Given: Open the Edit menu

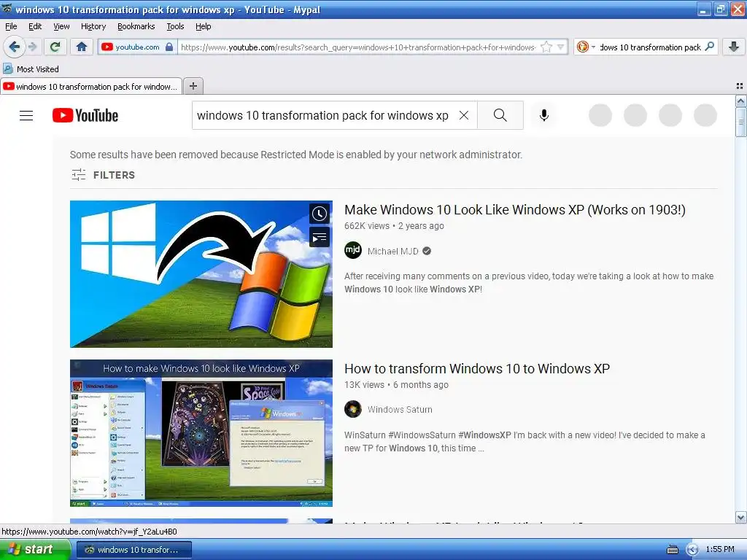Looking at the screenshot, I should click(x=35, y=26).
